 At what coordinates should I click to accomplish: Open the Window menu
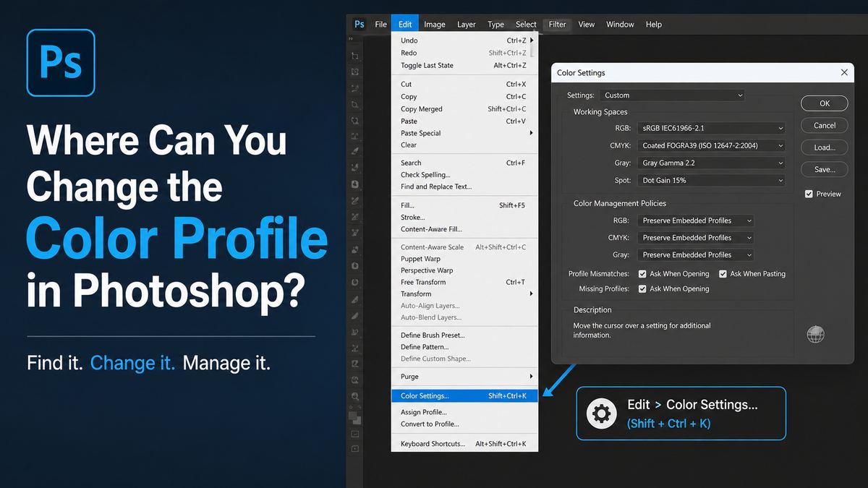pos(620,24)
